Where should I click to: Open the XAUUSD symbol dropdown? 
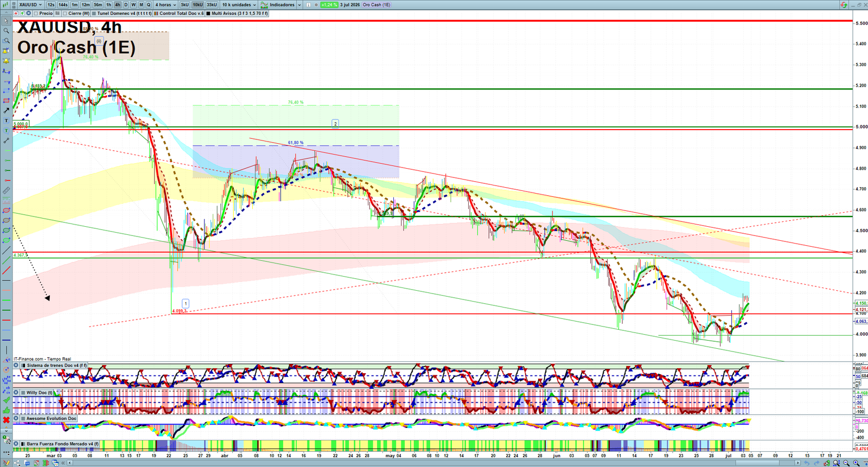point(30,4)
